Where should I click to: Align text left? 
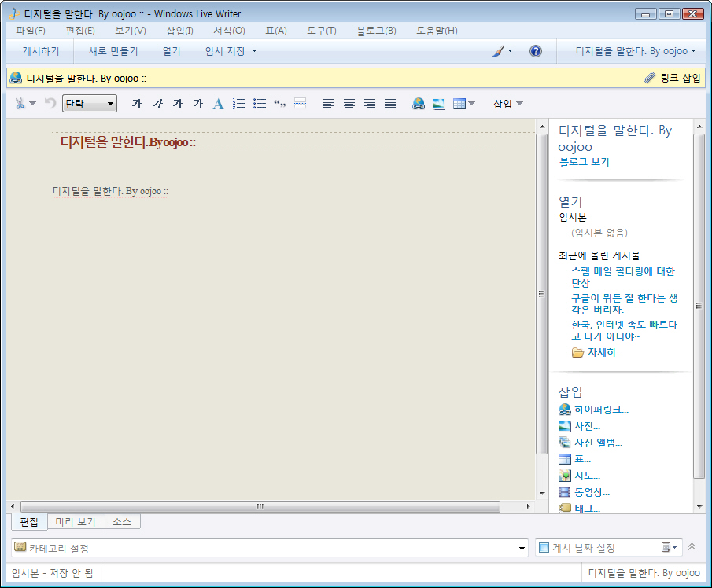pyautogui.click(x=329, y=104)
